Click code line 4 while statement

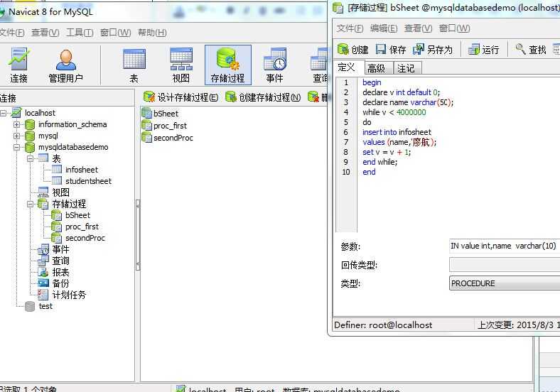pyautogui.click(x=394, y=112)
